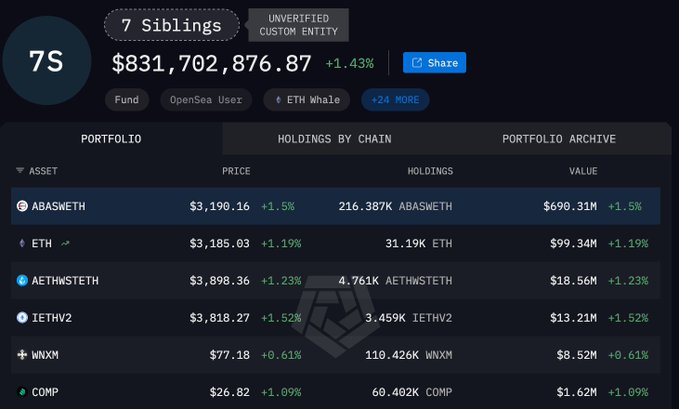Open the Portfolio Archive tab
The height and width of the screenshot is (409, 679).
[x=558, y=138]
